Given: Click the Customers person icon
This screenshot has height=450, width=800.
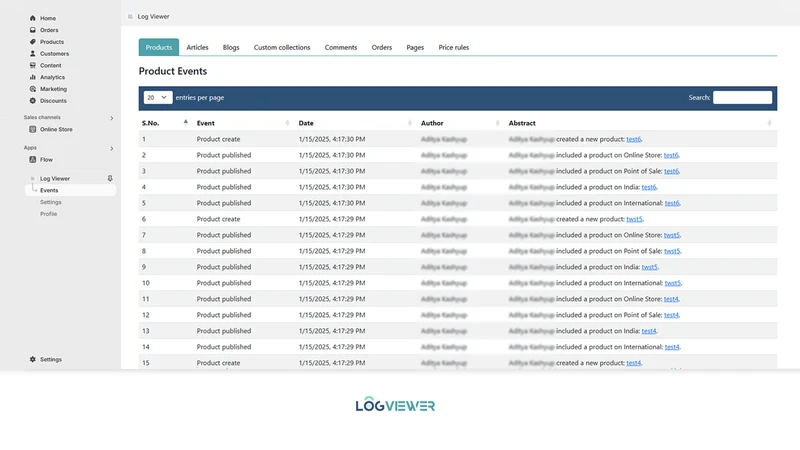Looking at the screenshot, I should tap(33, 53).
